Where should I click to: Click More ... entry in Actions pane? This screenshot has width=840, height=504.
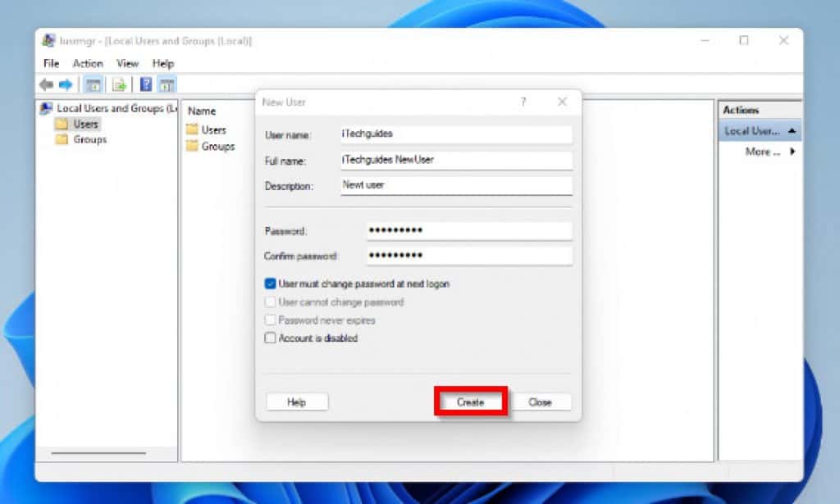(763, 152)
